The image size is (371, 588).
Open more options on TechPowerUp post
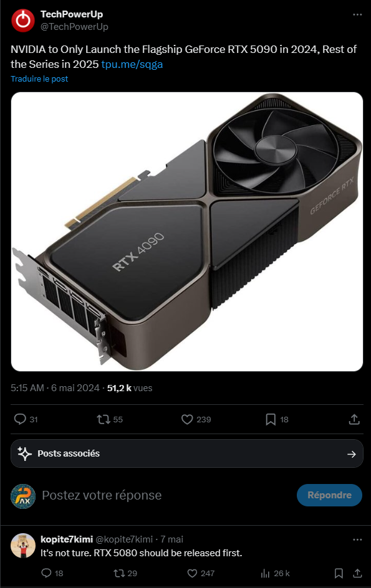[x=357, y=14]
